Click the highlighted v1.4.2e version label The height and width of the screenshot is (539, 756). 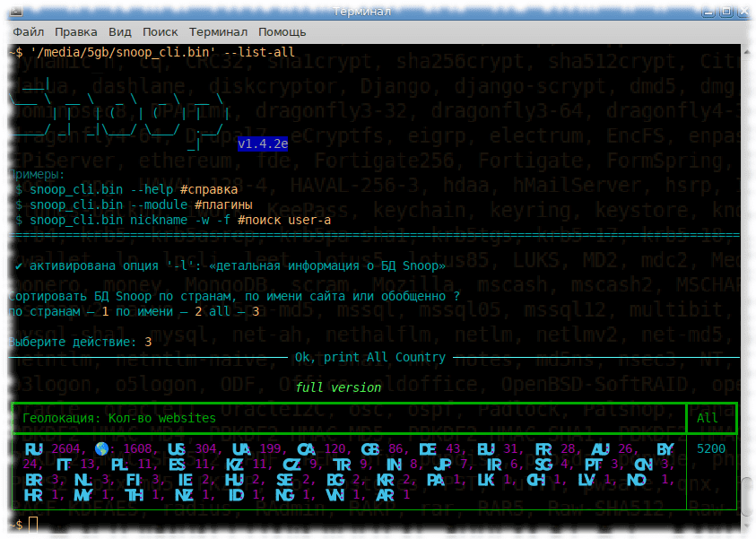pyautogui.click(x=263, y=143)
